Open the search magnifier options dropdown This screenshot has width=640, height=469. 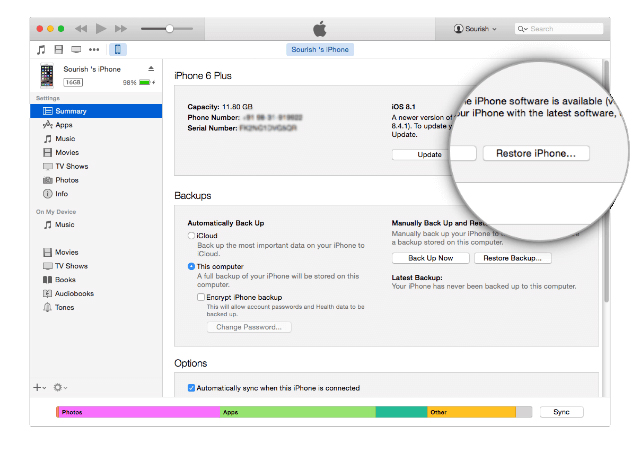(x=522, y=29)
